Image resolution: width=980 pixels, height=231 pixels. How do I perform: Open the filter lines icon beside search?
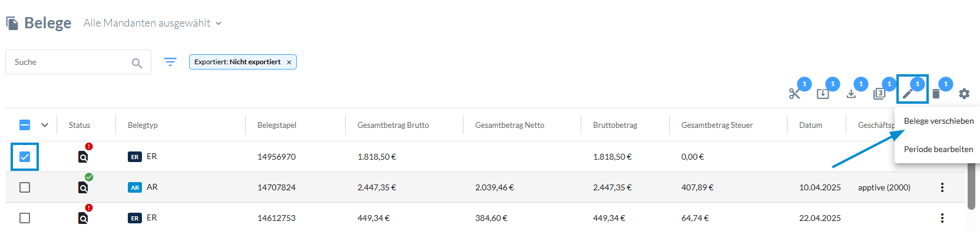pyautogui.click(x=170, y=62)
